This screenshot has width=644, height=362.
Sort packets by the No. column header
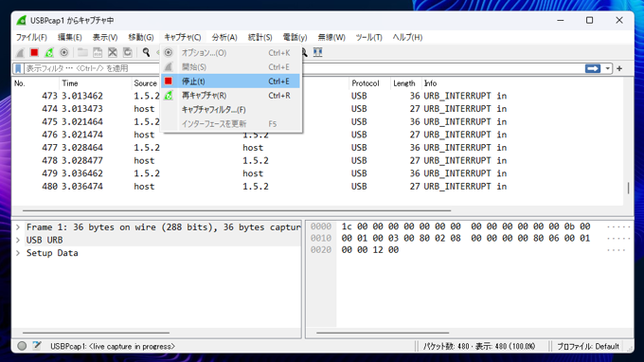(35, 83)
